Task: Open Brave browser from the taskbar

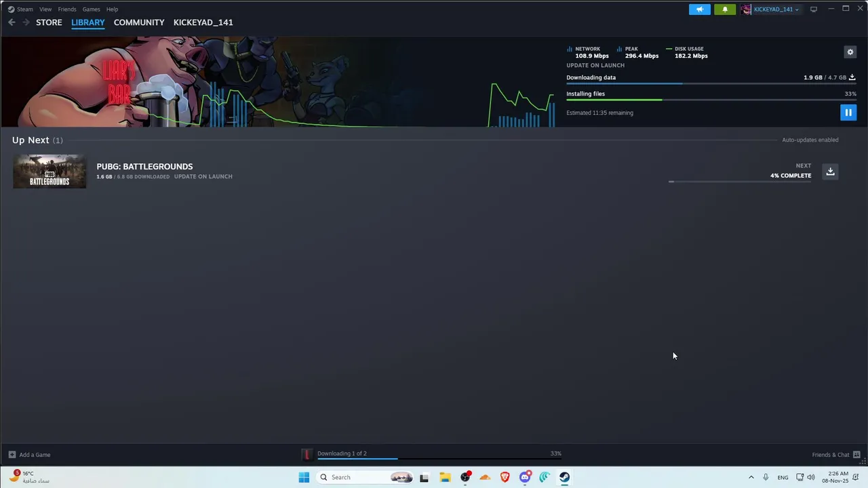Action: (505, 477)
